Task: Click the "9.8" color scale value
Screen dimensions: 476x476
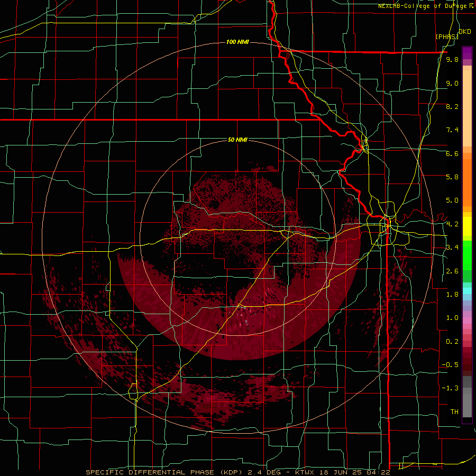Action: click(452, 60)
